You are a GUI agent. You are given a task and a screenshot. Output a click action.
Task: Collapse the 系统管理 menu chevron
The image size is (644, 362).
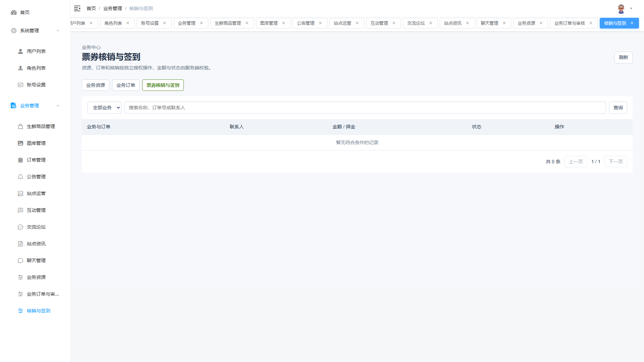[x=58, y=31]
